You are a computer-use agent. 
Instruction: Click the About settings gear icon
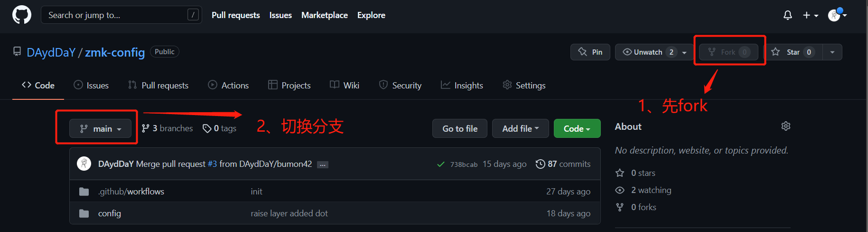(786, 126)
